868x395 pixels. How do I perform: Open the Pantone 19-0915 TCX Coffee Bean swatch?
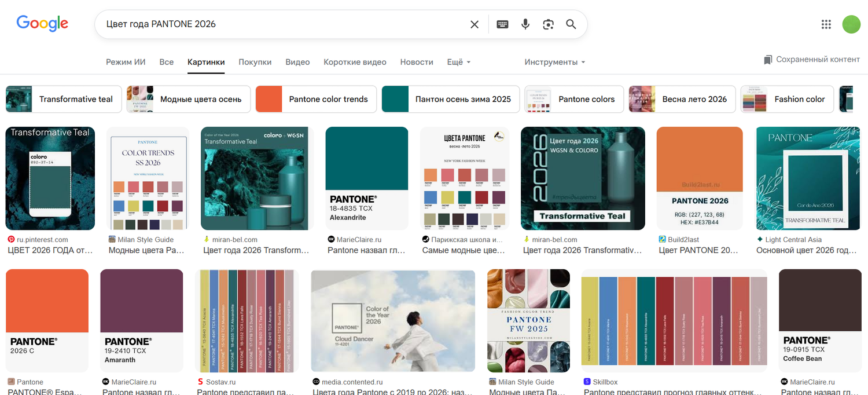click(x=820, y=320)
